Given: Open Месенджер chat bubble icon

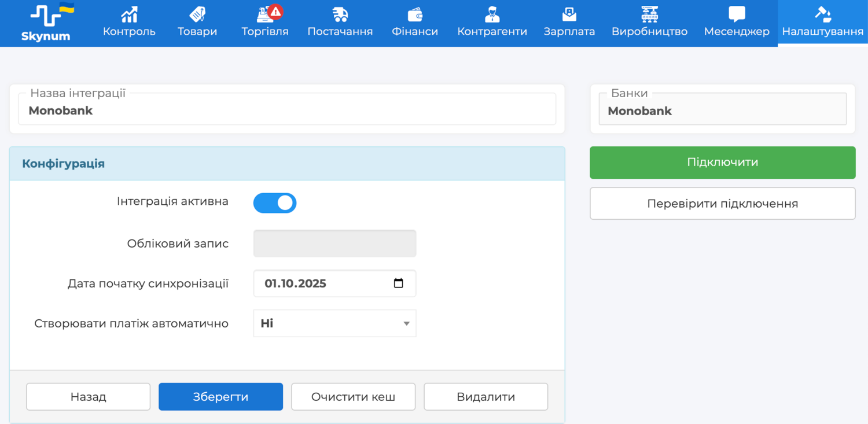Looking at the screenshot, I should (x=737, y=14).
